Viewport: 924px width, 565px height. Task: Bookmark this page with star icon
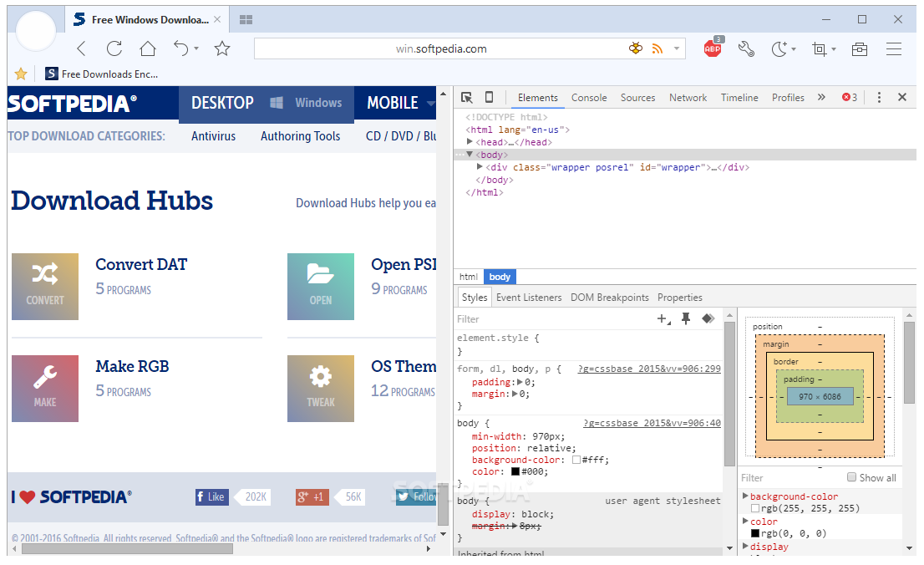pos(222,48)
